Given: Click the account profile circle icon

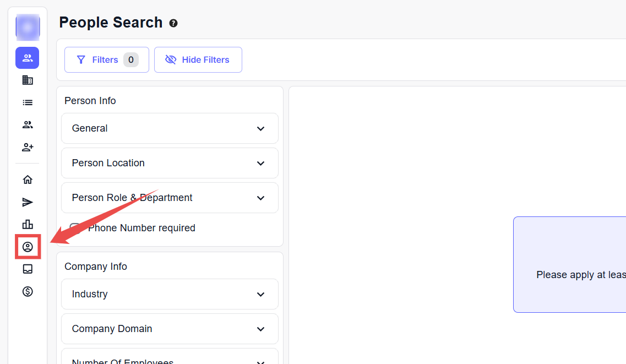Looking at the screenshot, I should 28,247.
